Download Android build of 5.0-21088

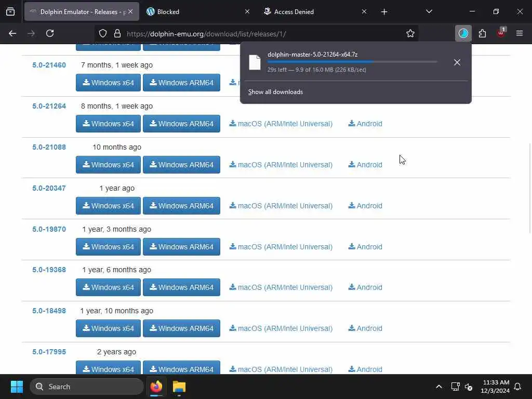tap(365, 165)
